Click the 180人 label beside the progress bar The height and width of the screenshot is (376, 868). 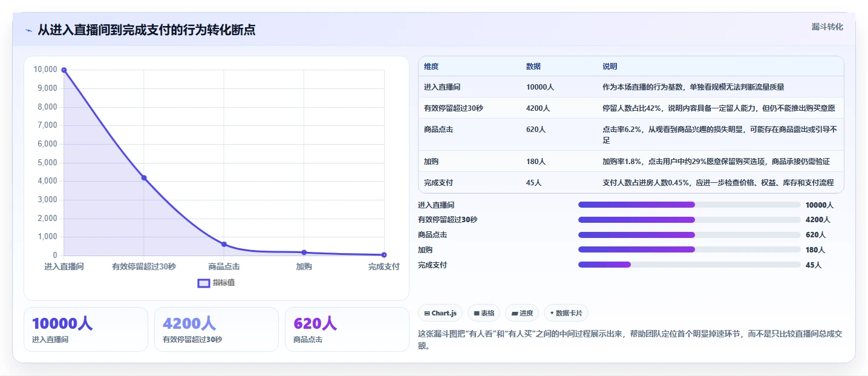click(815, 249)
